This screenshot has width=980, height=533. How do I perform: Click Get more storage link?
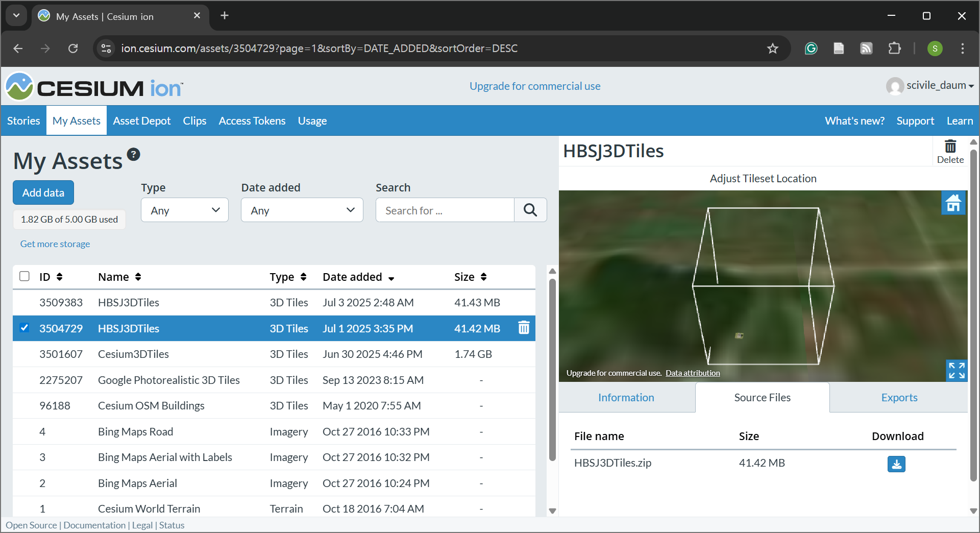(55, 244)
